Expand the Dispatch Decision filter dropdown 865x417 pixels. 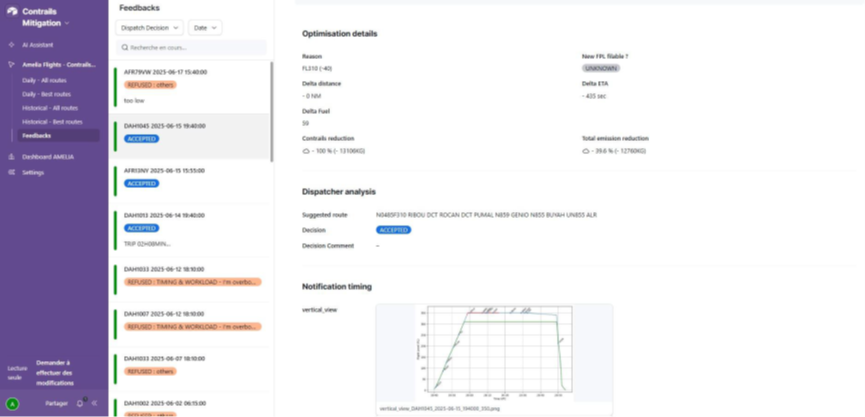pos(149,28)
